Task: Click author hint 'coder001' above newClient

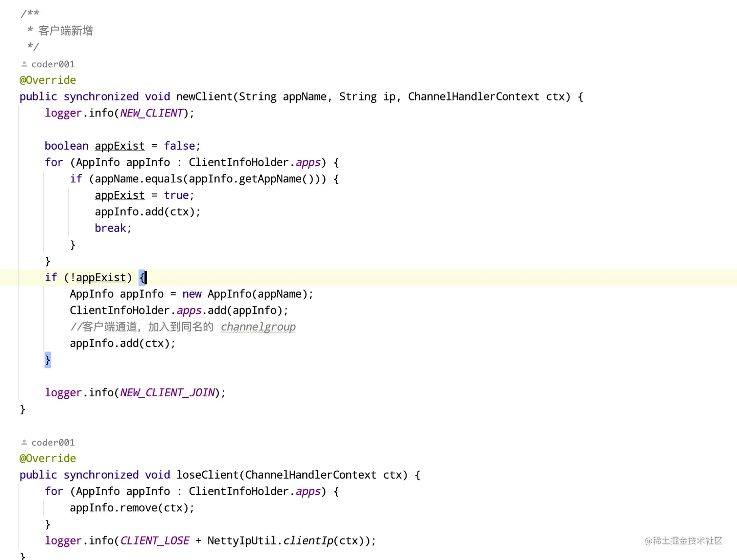Action: (x=53, y=64)
